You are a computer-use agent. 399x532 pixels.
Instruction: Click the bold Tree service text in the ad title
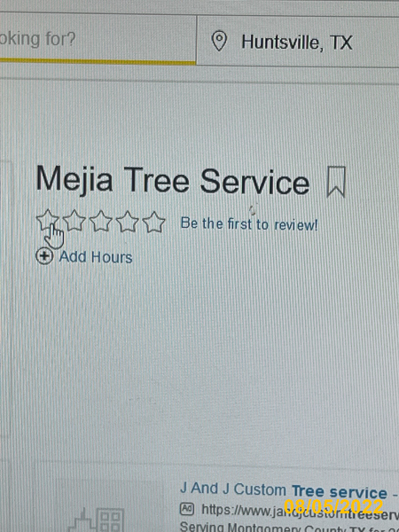coord(340,492)
